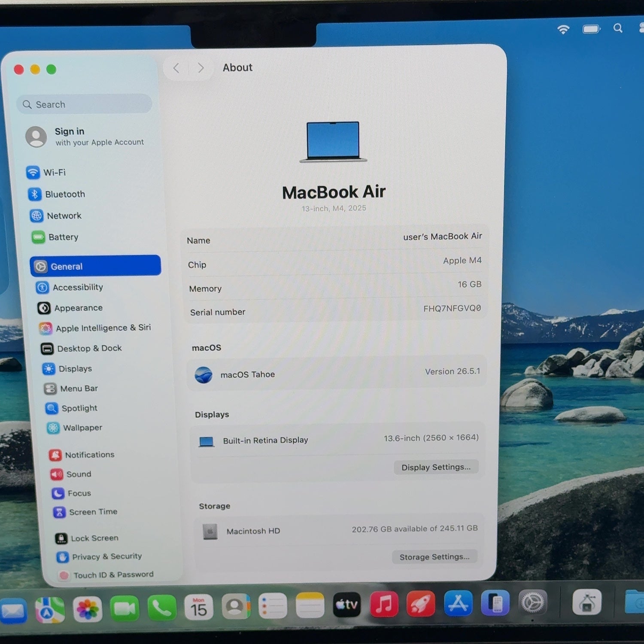Image resolution: width=644 pixels, height=644 pixels.
Task: Open Privacy & Security in the sidebar
Action: pyautogui.click(x=99, y=556)
